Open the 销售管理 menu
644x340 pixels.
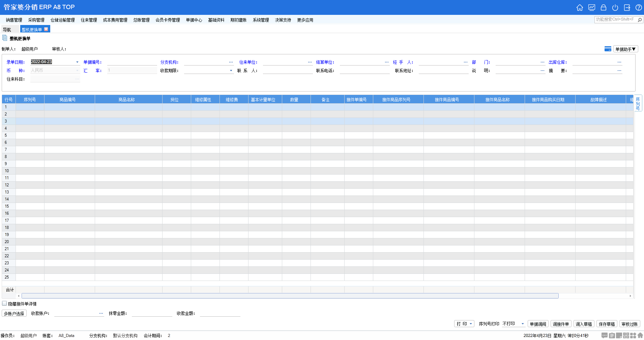tap(14, 20)
